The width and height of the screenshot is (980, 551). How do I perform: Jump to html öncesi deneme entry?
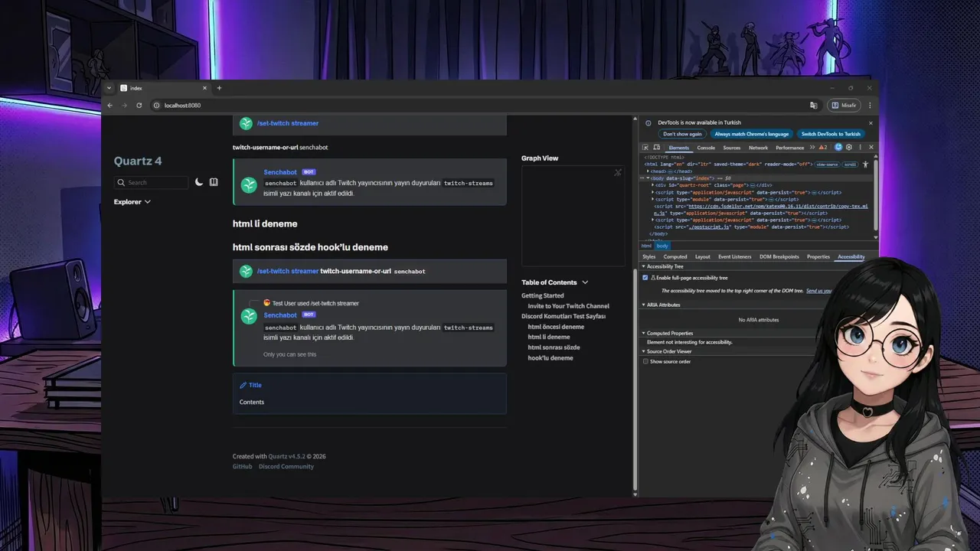tap(556, 327)
